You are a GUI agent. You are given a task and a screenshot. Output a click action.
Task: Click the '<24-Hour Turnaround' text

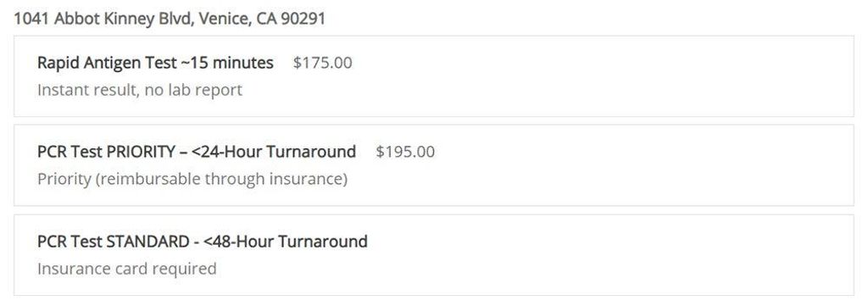click(x=274, y=152)
